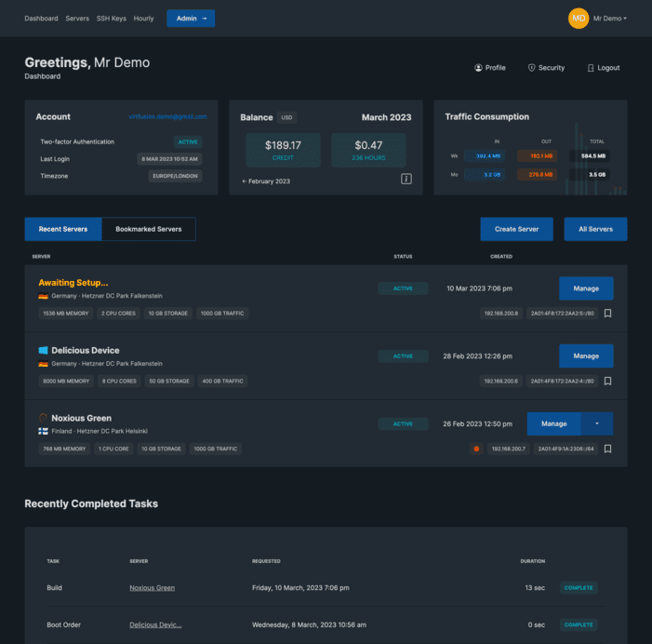Open Noxious Green link in tasks table
The image size is (652, 644).
point(153,588)
